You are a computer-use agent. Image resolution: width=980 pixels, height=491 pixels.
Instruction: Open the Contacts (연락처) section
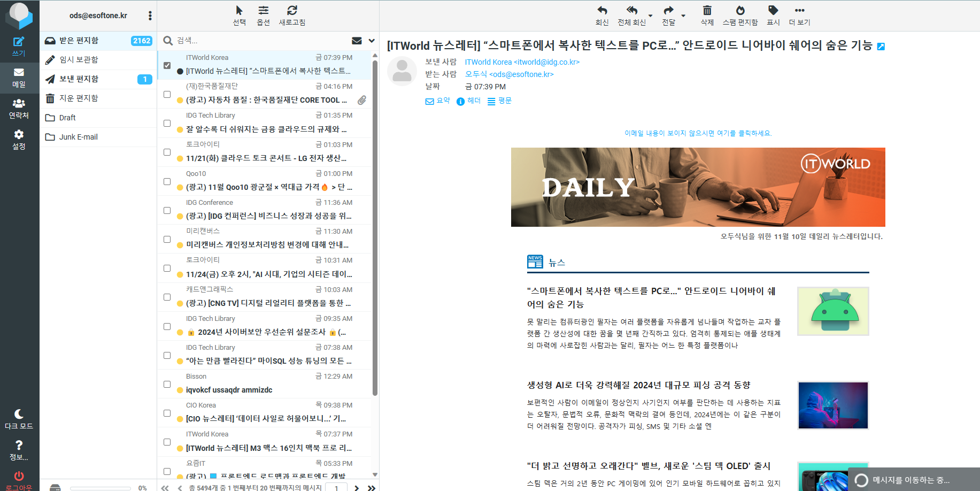19,109
